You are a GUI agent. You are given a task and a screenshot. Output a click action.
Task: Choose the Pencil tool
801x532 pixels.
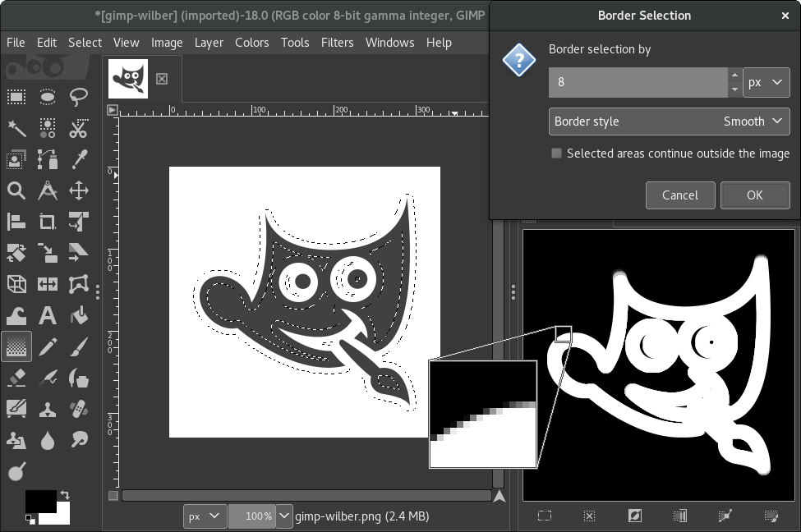pyautogui.click(x=48, y=346)
